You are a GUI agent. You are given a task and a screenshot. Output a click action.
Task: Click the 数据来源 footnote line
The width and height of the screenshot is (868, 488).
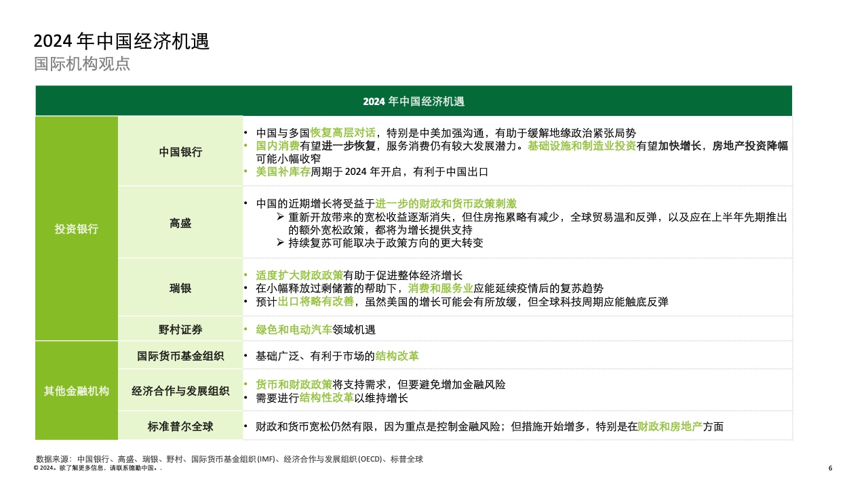pos(229,459)
